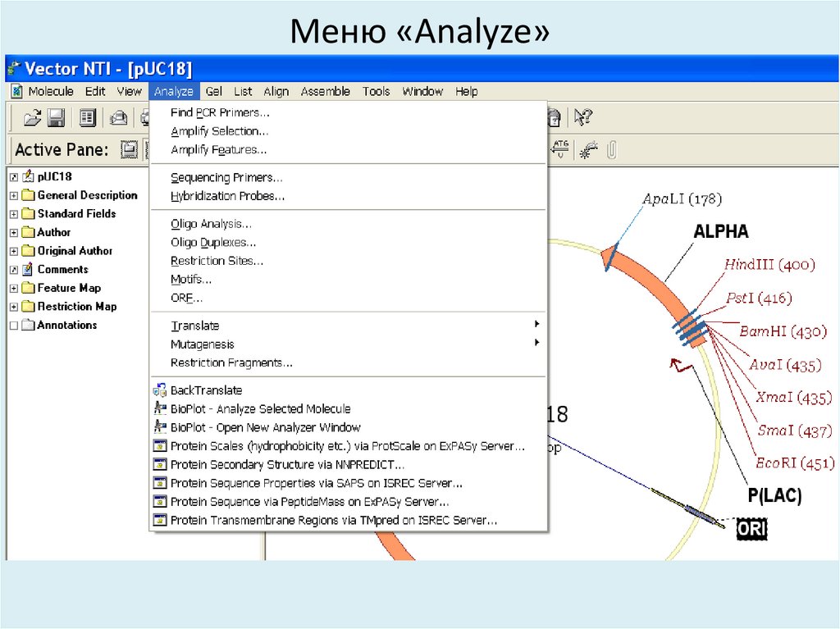Open the Tools menu
Screen dimensions: 840x629
click(x=376, y=91)
